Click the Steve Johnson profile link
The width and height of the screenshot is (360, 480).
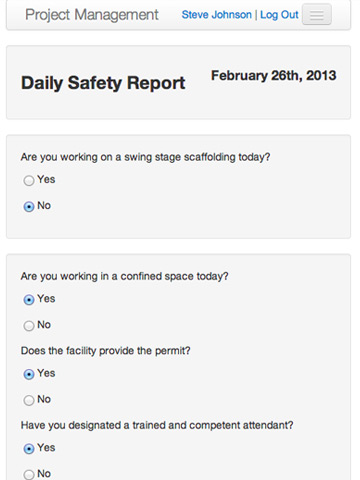tap(217, 15)
